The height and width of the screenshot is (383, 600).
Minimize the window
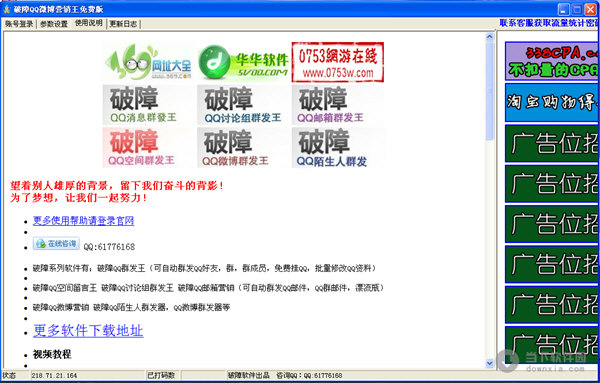[563, 9]
